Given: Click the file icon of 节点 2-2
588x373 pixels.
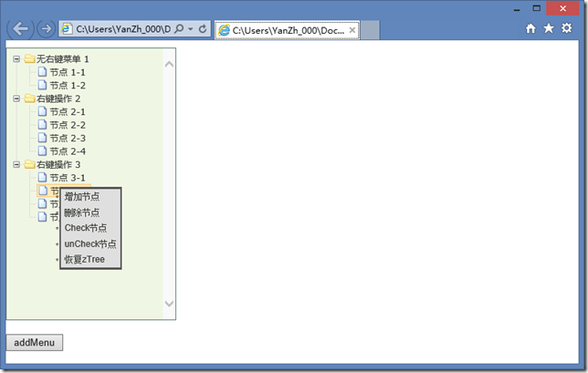Looking at the screenshot, I should click(x=43, y=124).
